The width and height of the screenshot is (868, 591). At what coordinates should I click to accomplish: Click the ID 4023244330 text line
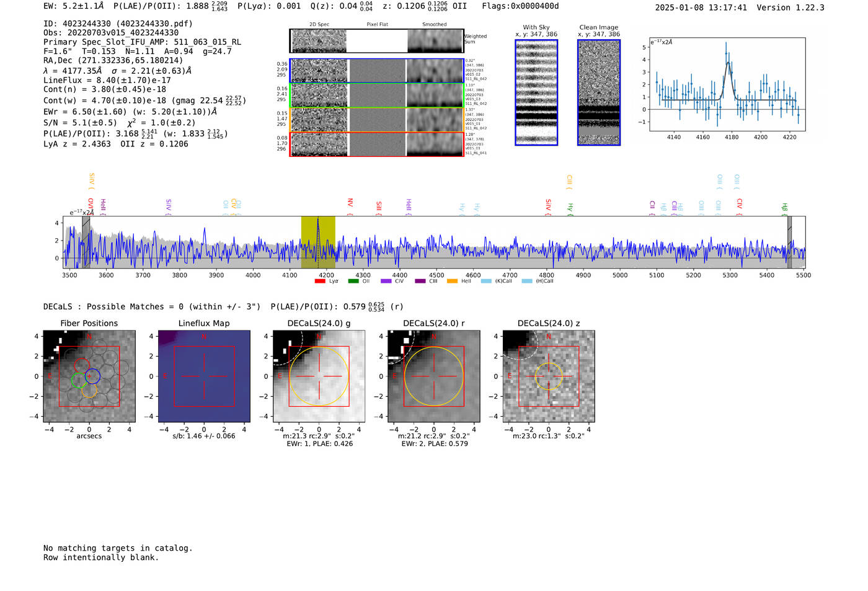click(x=118, y=24)
